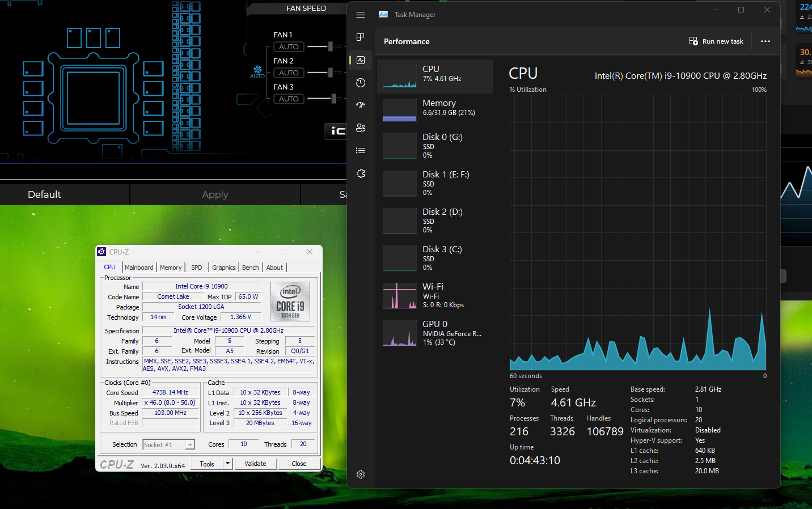Click Run new task
This screenshot has width=812, height=509.
[x=716, y=41]
